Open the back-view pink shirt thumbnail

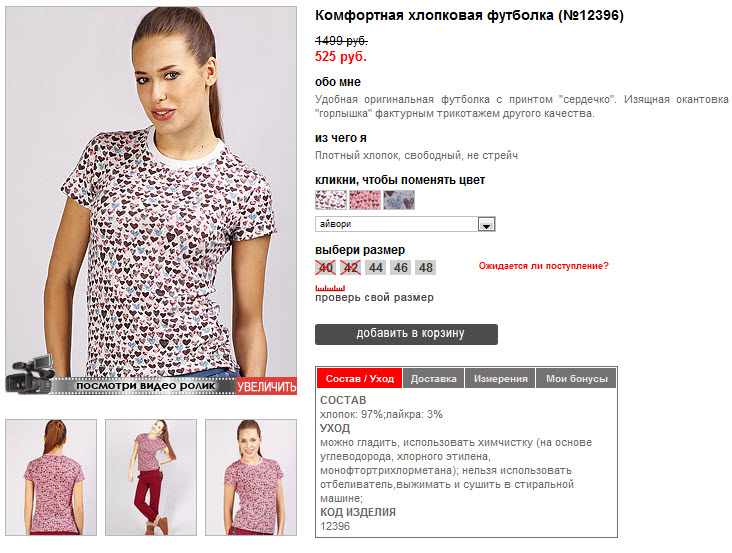click(x=51, y=477)
